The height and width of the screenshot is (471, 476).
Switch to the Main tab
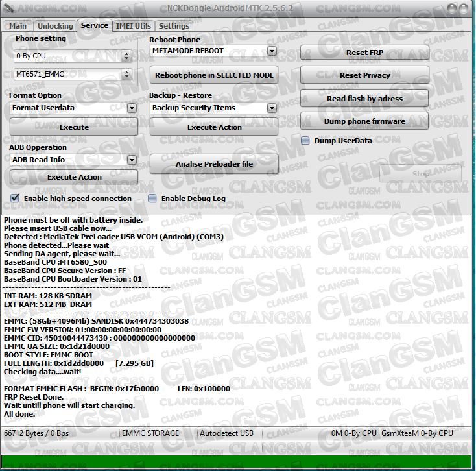coord(18,26)
